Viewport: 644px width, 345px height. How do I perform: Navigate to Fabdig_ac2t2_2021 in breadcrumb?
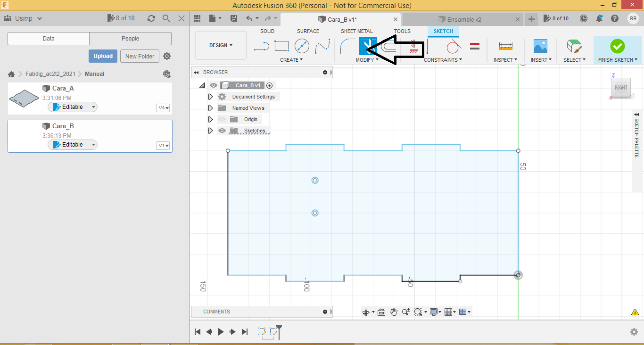coord(50,74)
